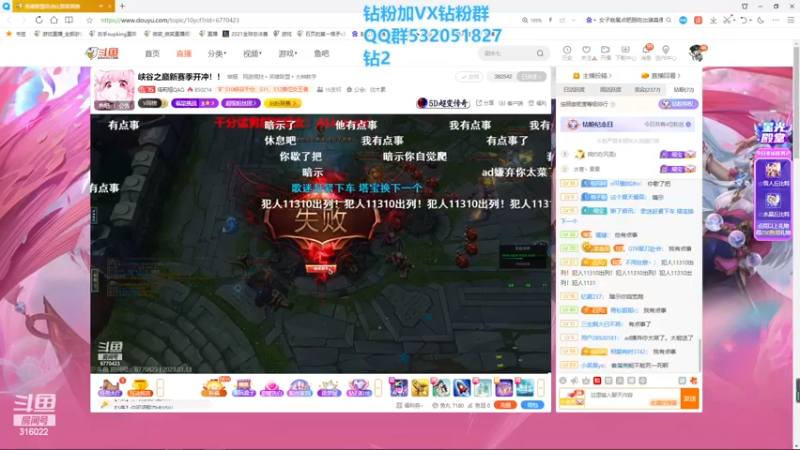Open the 钻石 diamond fan activity icon
The image size is (800, 450).
tap(359, 388)
